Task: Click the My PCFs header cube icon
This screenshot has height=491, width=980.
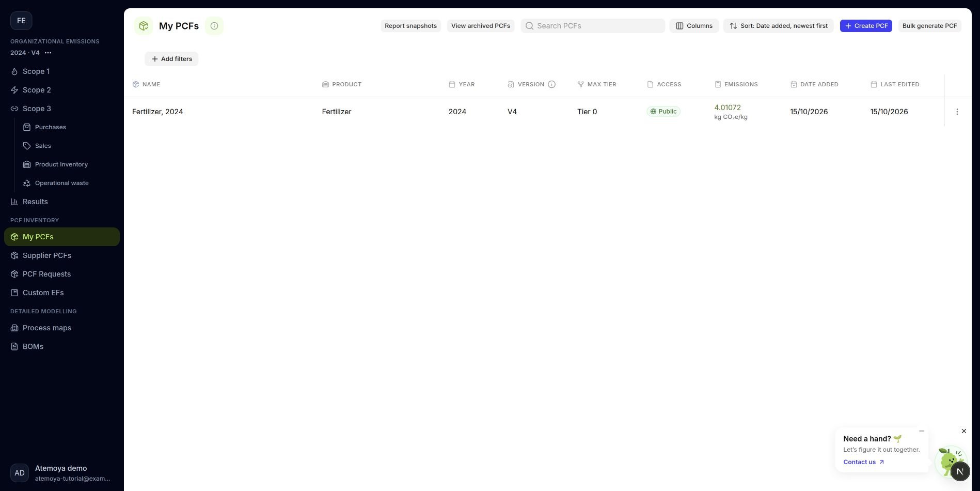Action: tap(144, 26)
